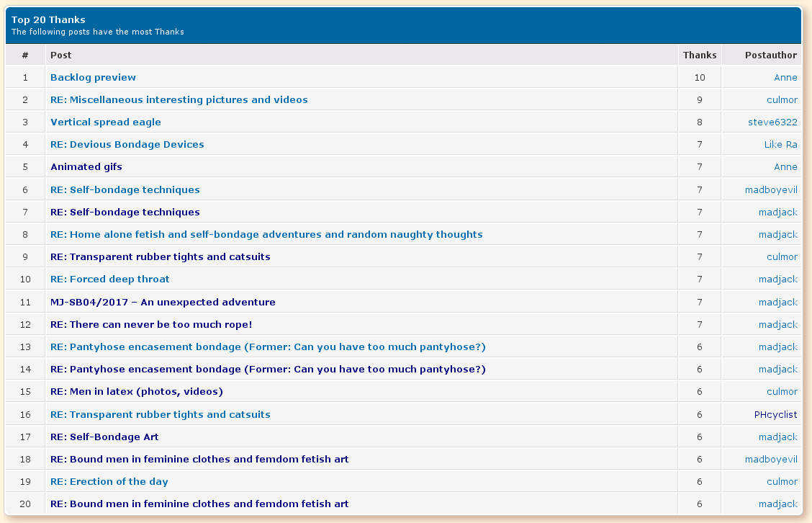Open "RE: Men in latex (photos, videos)"
The height and width of the screenshot is (523, 812).
pyautogui.click(x=136, y=391)
